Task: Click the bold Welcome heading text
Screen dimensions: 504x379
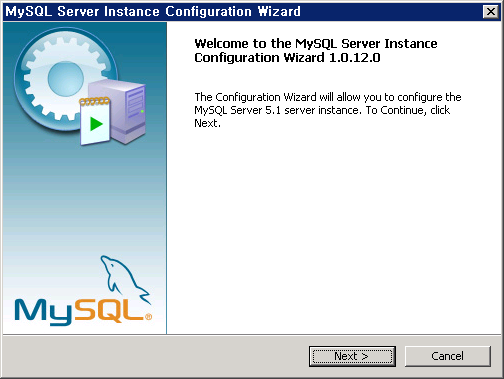Action: click(x=316, y=51)
